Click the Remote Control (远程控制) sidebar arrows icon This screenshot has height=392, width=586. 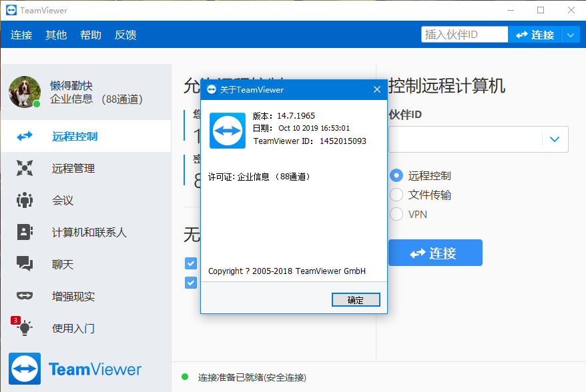pos(25,137)
